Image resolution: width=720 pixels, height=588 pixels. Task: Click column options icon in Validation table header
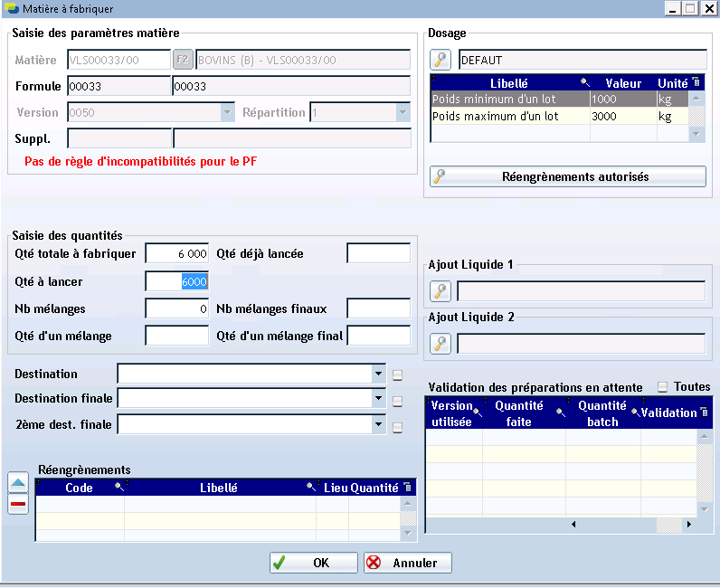pyautogui.click(x=704, y=412)
